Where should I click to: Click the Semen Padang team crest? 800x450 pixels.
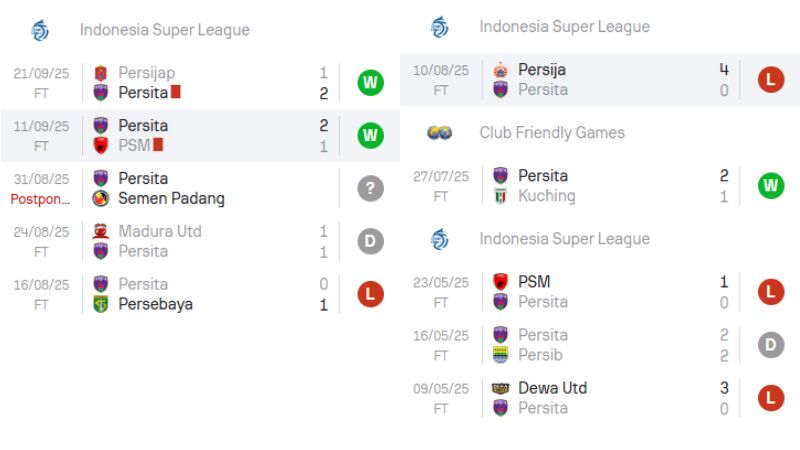(x=100, y=198)
